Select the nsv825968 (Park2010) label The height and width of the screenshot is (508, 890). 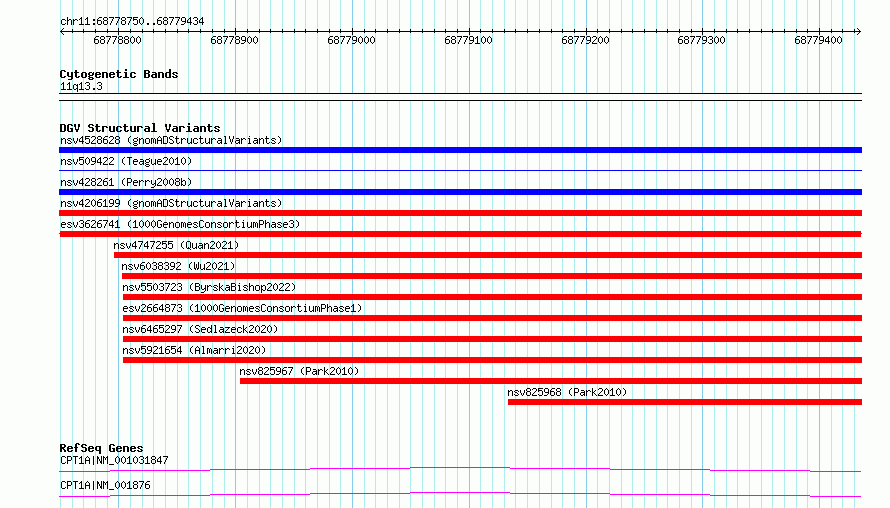(567, 392)
